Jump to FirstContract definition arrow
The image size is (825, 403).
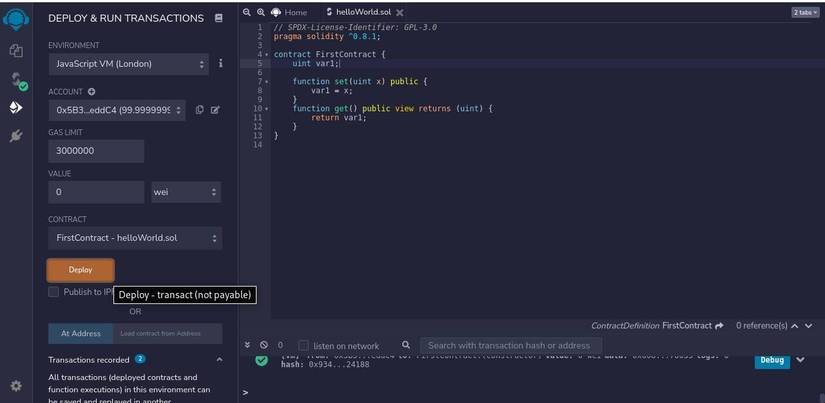tap(719, 326)
